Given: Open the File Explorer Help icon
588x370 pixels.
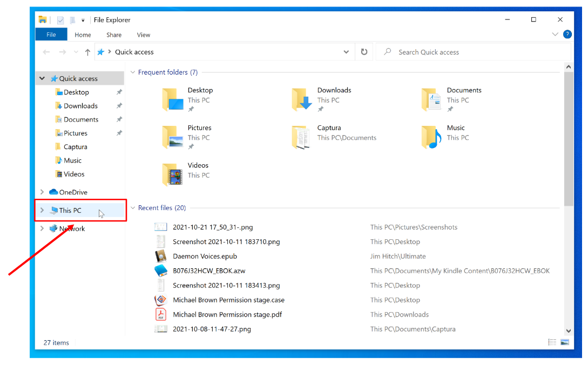Looking at the screenshot, I should point(567,34).
